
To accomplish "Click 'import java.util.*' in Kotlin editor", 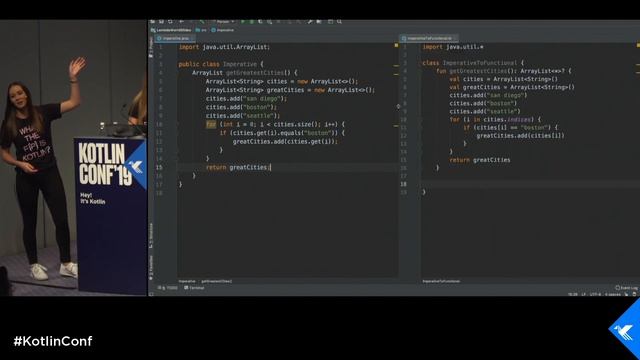I will point(453,47).
